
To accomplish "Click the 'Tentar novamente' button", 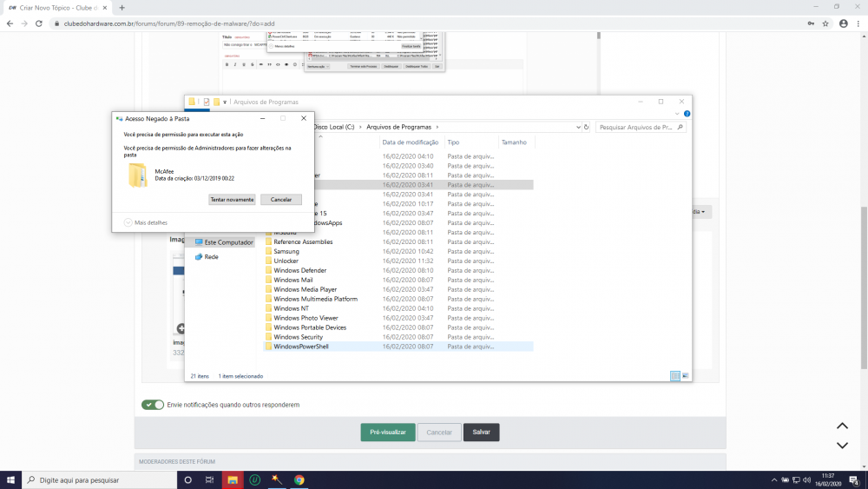I will pyautogui.click(x=232, y=199).
